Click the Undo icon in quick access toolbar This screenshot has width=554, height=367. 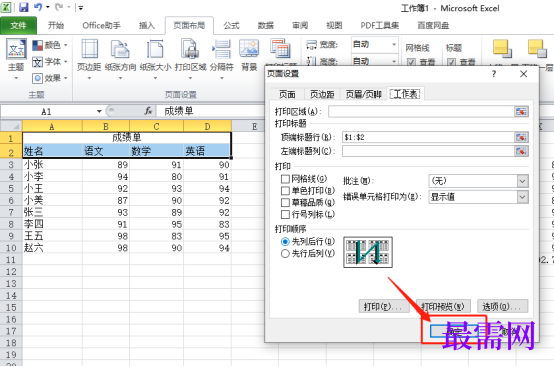[38, 7]
